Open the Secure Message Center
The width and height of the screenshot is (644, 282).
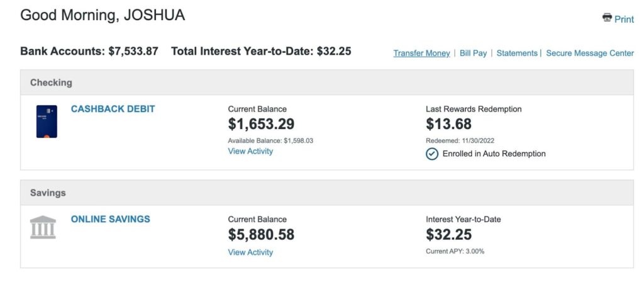pyautogui.click(x=590, y=54)
